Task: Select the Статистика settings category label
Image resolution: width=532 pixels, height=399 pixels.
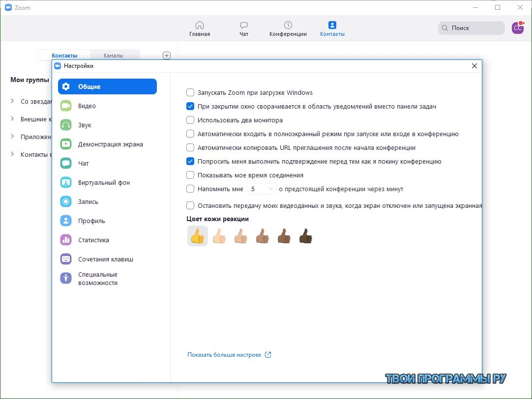Action: pos(93,240)
